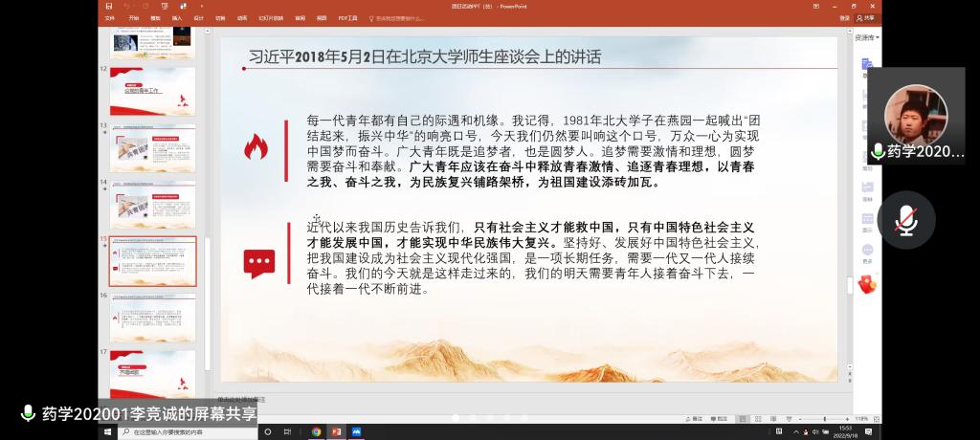Click the 登录 (Sign in) link
Screen dimensions: 980x440
click(x=844, y=18)
